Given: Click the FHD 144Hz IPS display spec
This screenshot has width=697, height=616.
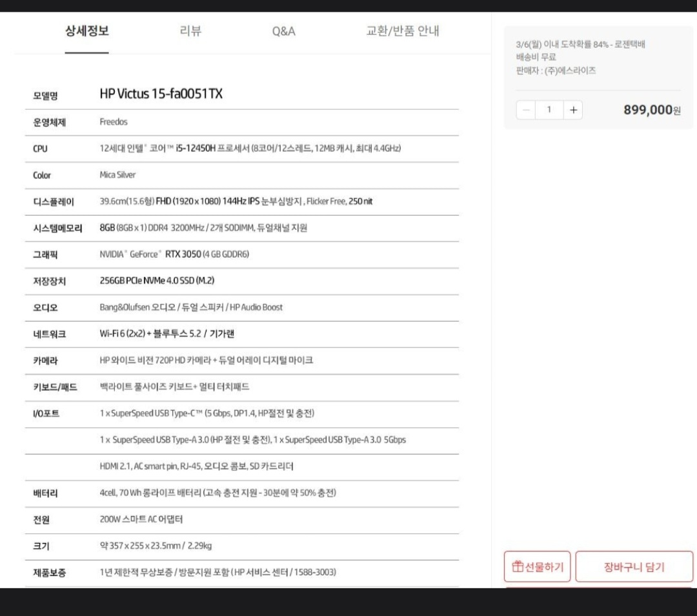Looking at the screenshot, I should pyautogui.click(x=236, y=201).
